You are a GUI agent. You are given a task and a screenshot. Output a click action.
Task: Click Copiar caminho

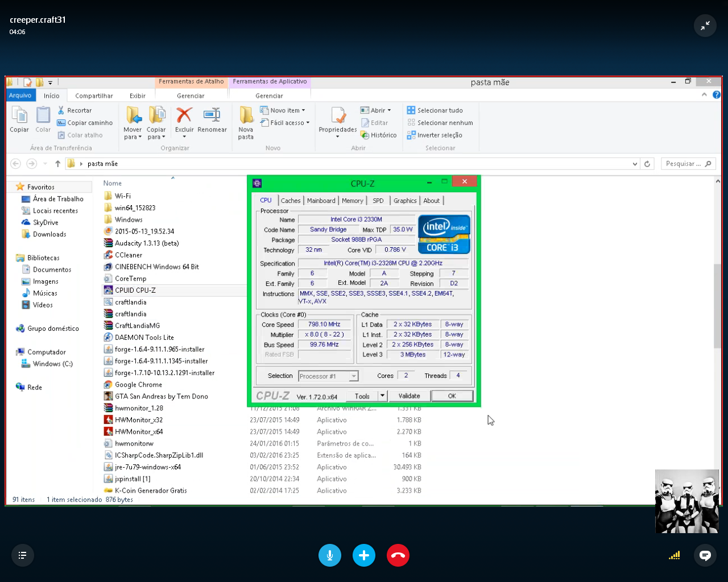(85, 123)
